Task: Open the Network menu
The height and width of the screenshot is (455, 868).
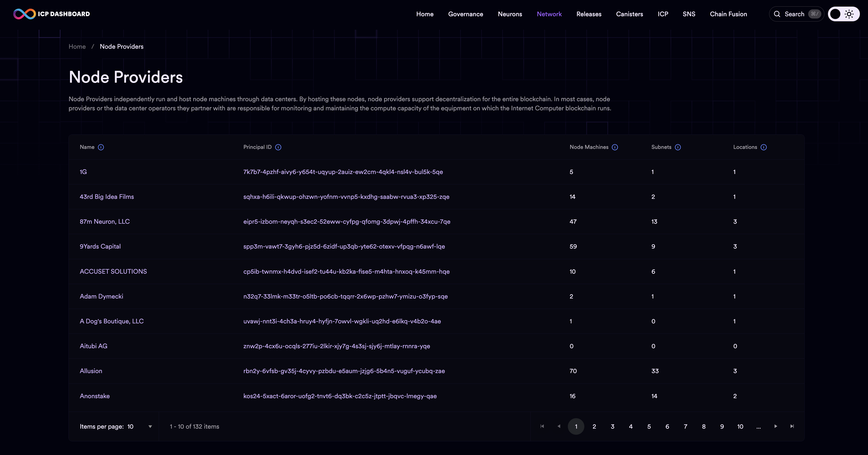Action: pyautogui.click(x=549, y=14)
